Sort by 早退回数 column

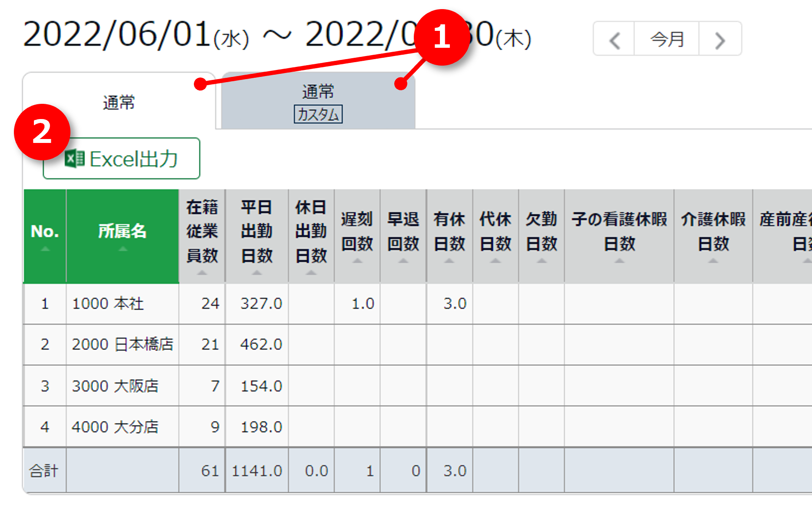[x=403, y=236]
